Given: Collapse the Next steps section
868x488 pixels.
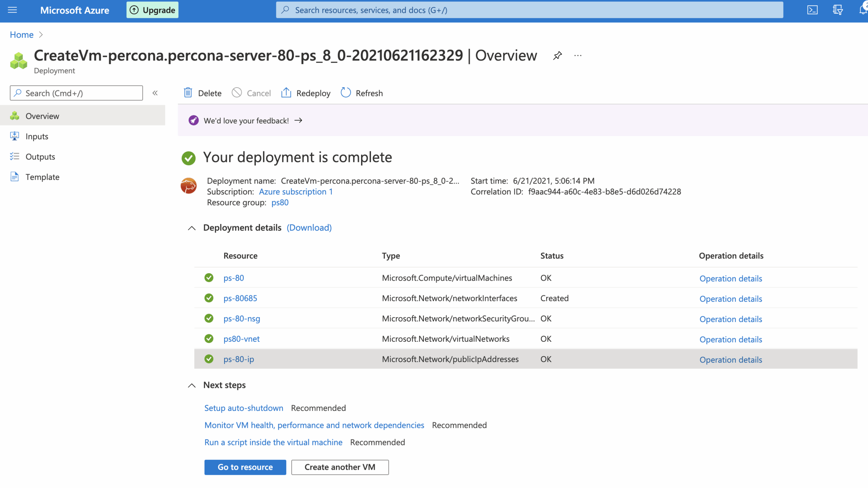Looking at the screenshot, I should pos(192,386).
